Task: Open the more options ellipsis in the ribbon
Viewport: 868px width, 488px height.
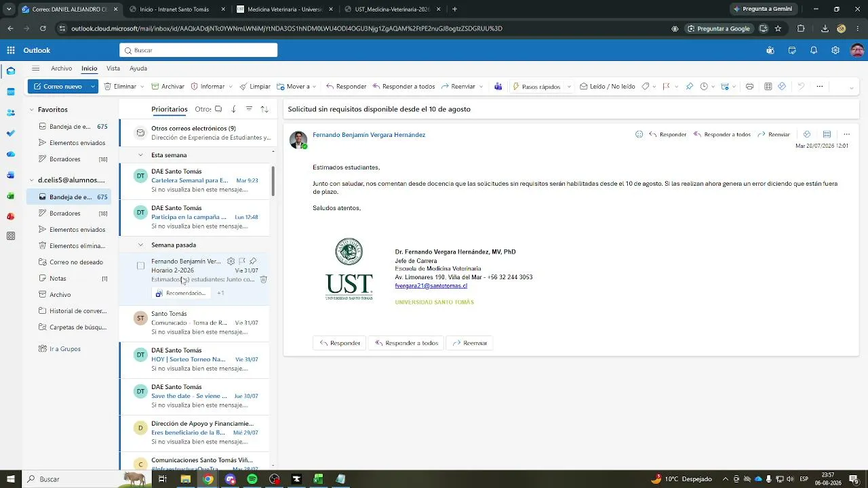Action: point(819,87)
